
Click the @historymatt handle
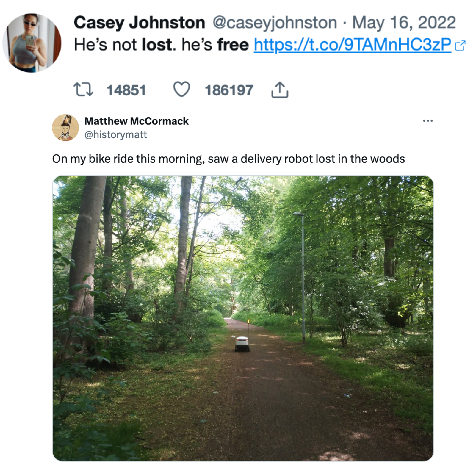(116, 135)
